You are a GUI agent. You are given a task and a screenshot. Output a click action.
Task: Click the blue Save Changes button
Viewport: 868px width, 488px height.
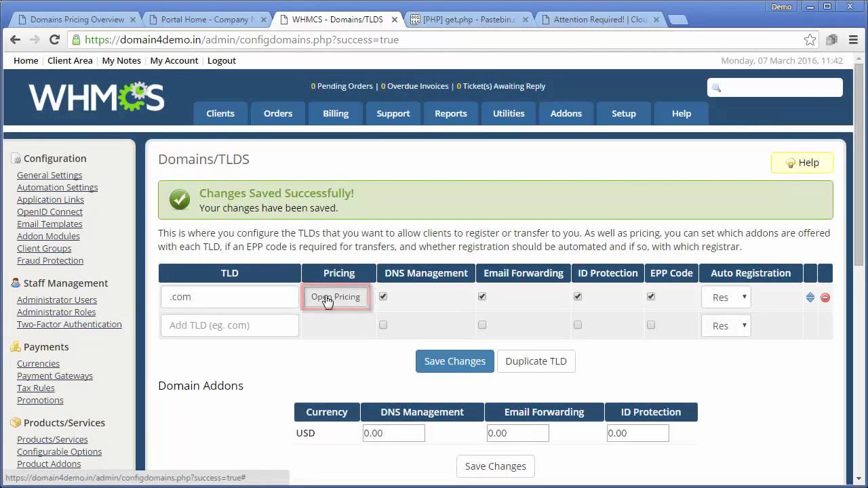[455, 361]
